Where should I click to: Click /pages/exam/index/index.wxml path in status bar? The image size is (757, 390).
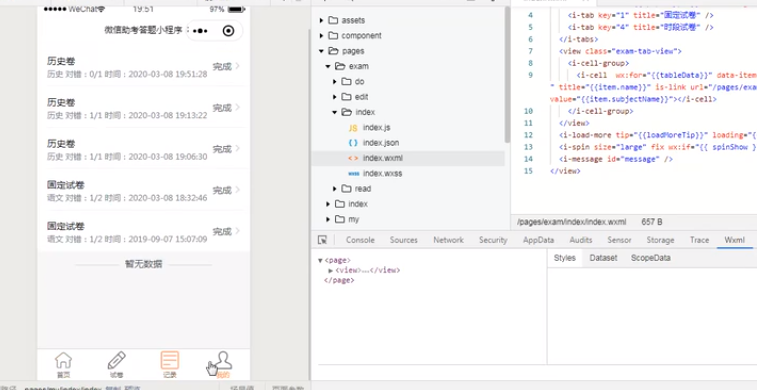coord(572,222)
